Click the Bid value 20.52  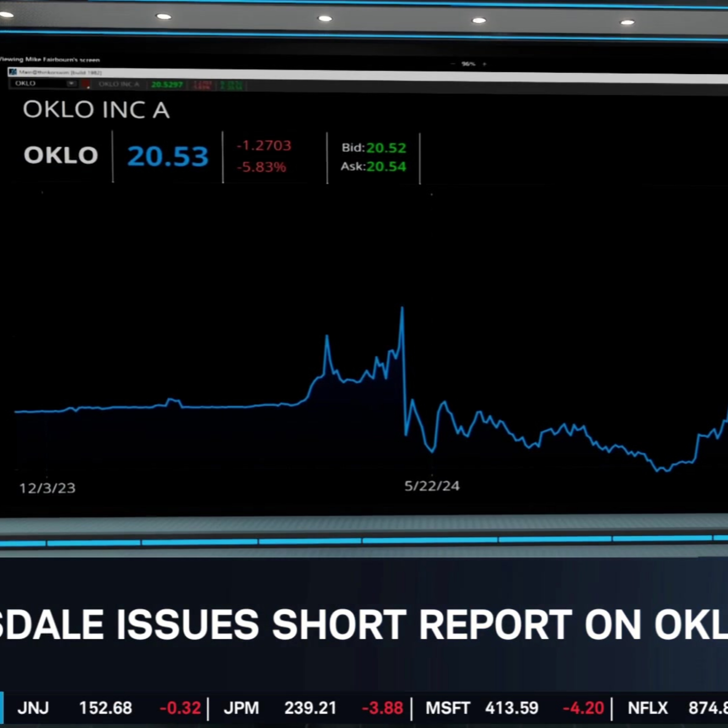pos(386,148)
